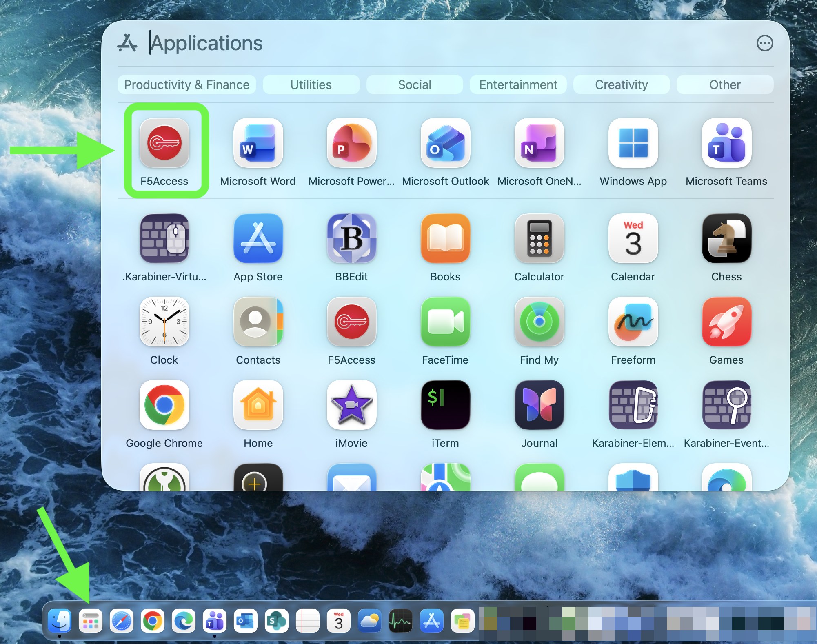The image size is (817, 644).
Task: Open Finder from the Dock
Action: pyautogui.click(x=60, y=621)
